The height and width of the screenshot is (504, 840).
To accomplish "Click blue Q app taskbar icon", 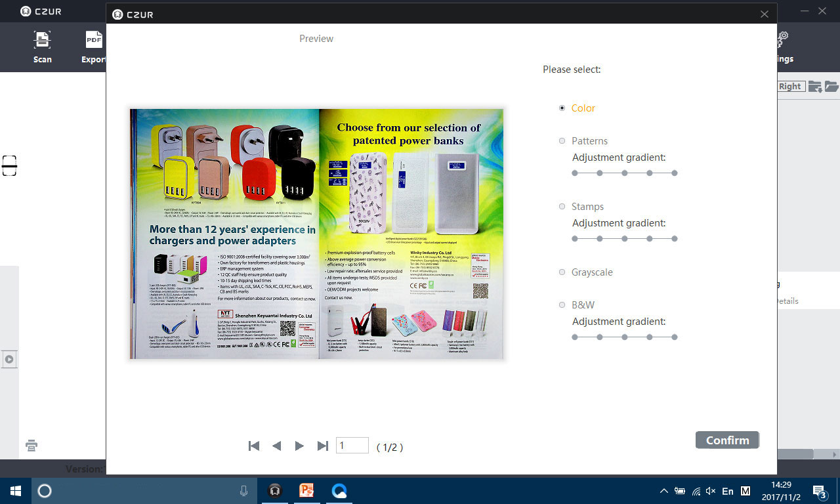I will tap(339, 491).
